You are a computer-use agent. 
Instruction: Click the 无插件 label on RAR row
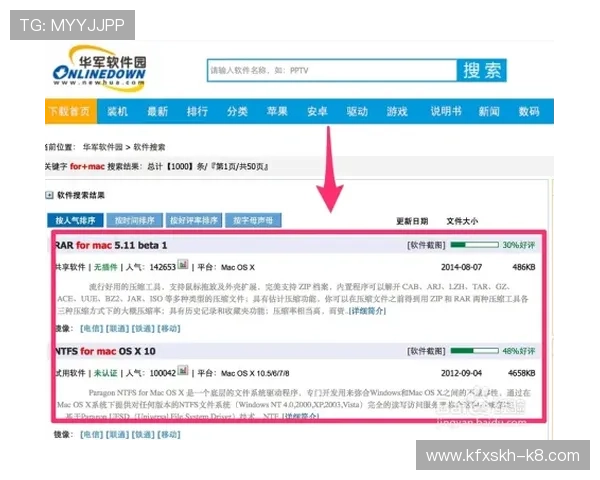point(106,267)
